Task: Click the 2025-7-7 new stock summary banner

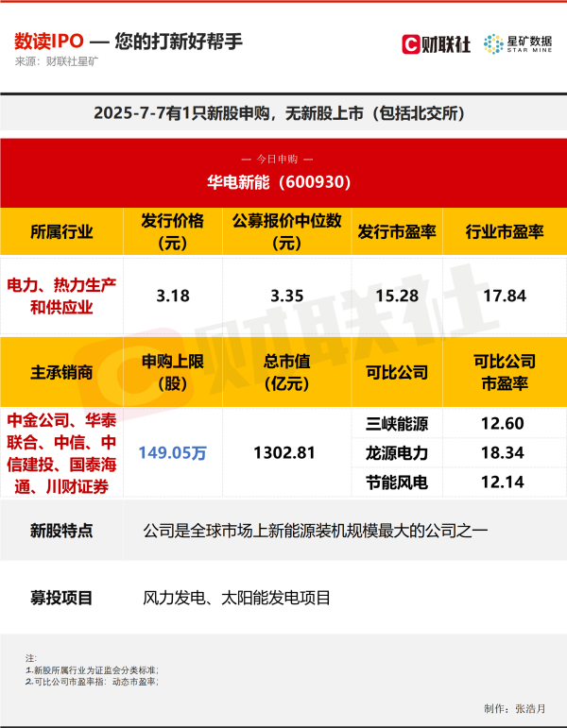Action: (x=283, y=112)
